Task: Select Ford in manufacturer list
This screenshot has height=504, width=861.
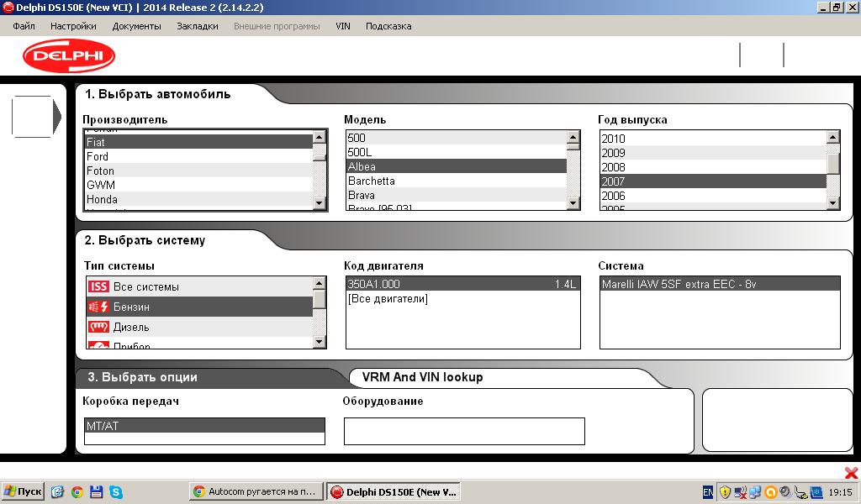Action: click(198, 156)
